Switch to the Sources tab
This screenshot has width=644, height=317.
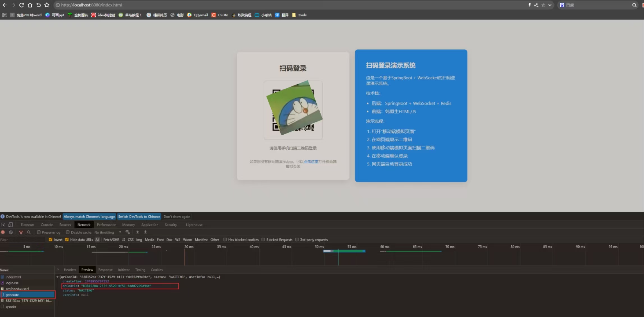click(x=65, y=225)
